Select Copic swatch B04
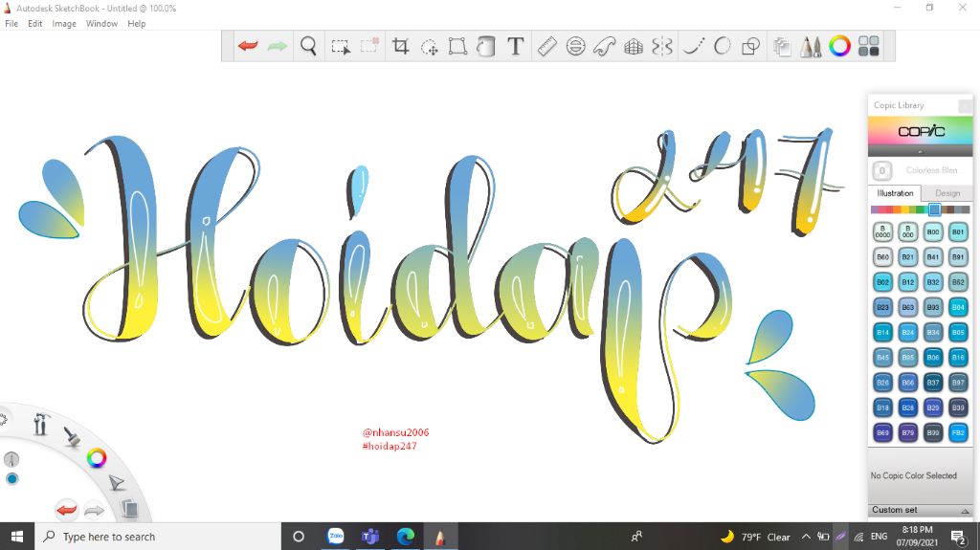This screenshot has width=980, height=550. pyautogui.click(x=957, y=307)
